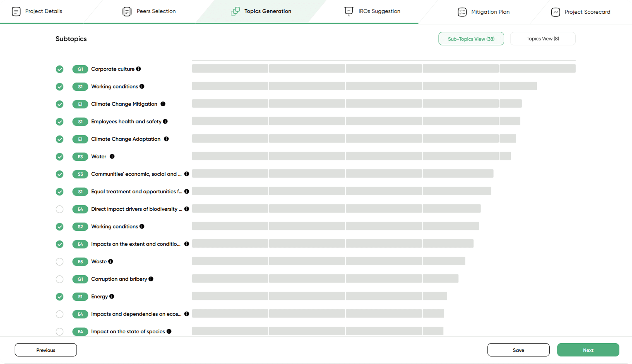Uncheck the Corporate culture subtopic

[x=59, y=69]
